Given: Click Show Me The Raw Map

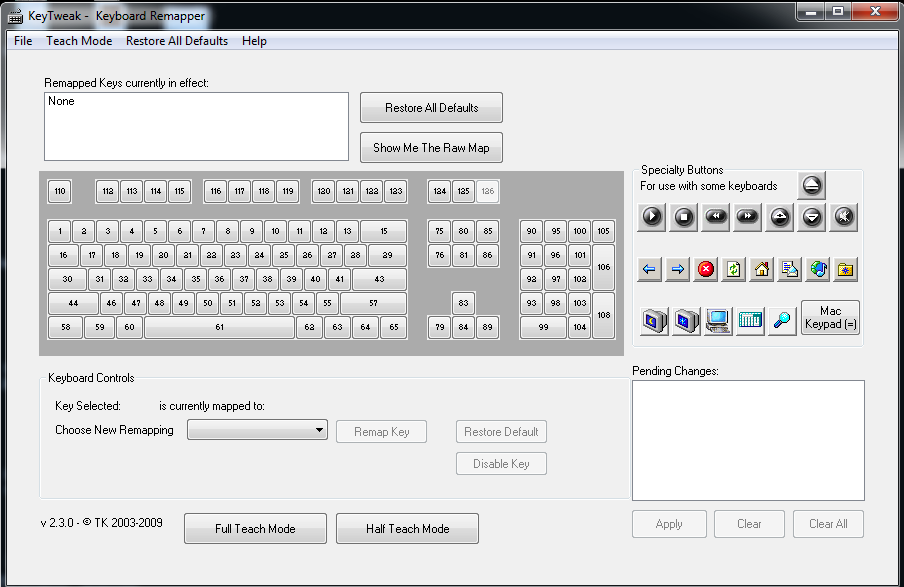Looking at the screenshot, I should [431, 148].
